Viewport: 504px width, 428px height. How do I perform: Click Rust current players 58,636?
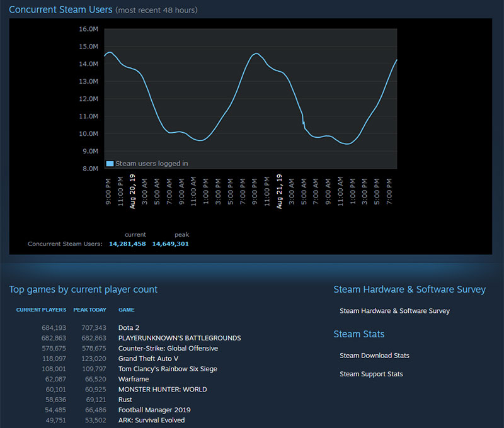pos(55,400)
